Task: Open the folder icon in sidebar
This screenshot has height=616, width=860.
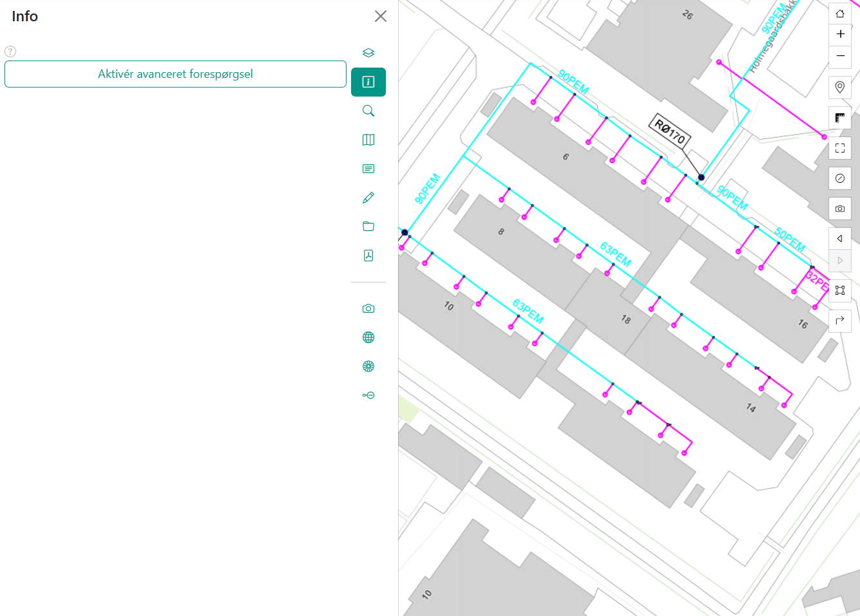Action: (368, 227)
